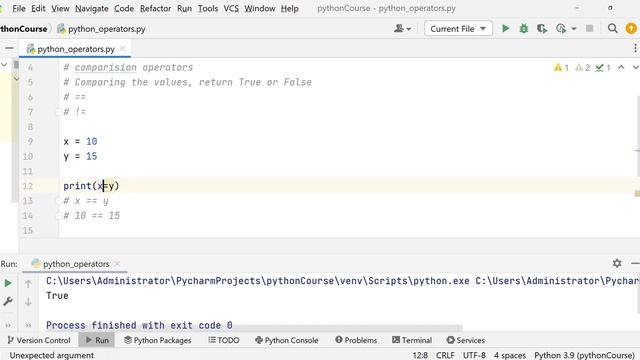Open the TODO tool window
The height and width of the screenshot is (360, 640).
[x=223, y=340]
